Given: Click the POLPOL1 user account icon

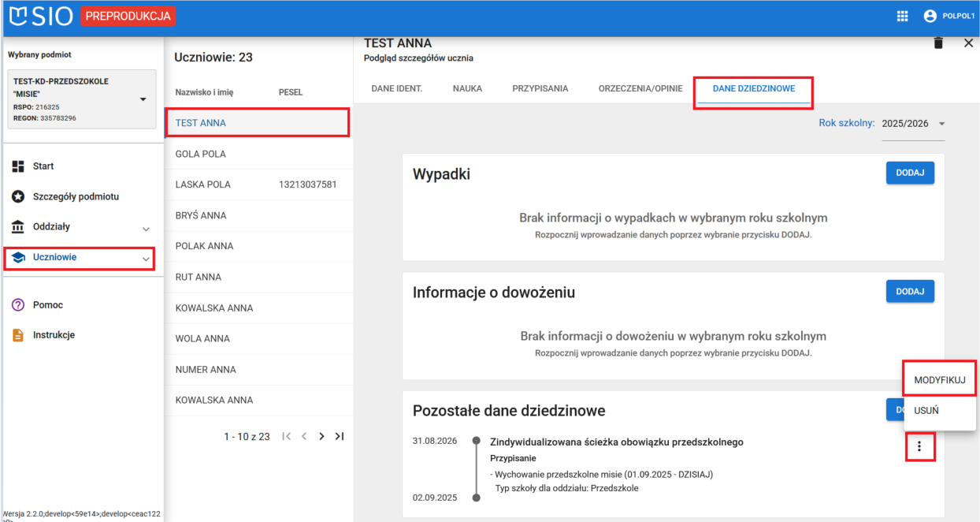Looking at the screenshot, I should [x=930, y=17].
